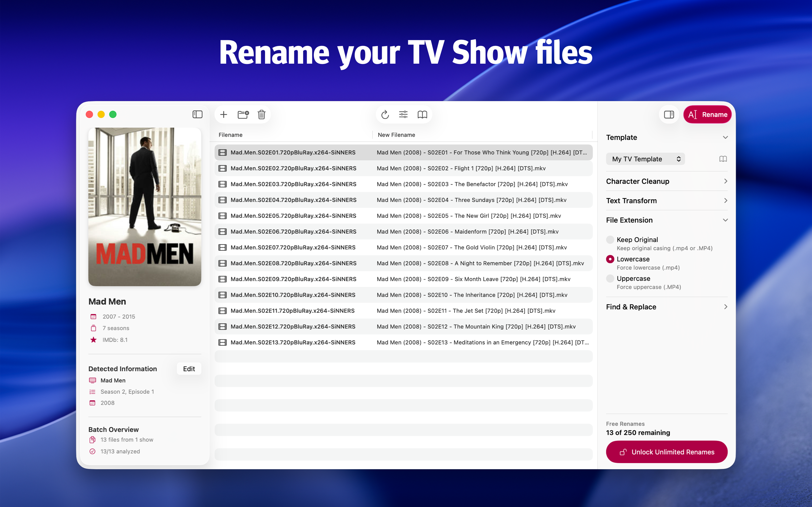The width and height of the screenshot is (812, 507).
Task: Click the trash icon to remove files
Action: click(261, 114)
